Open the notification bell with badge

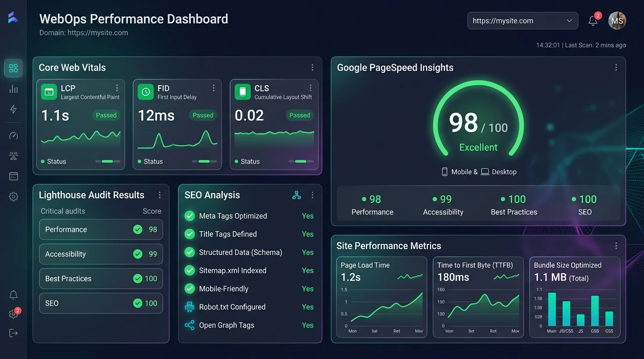593,21
